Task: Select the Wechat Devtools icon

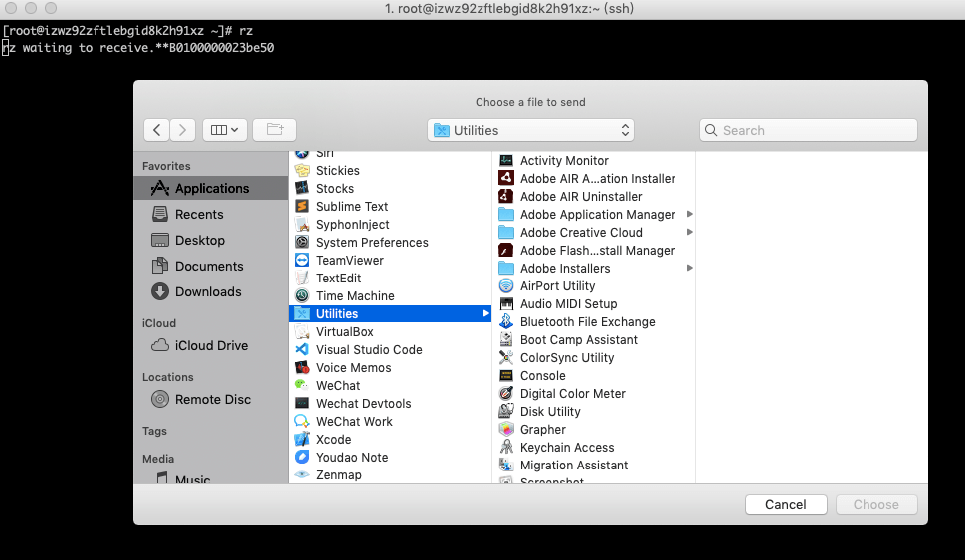Action: [x=302, y=403]
